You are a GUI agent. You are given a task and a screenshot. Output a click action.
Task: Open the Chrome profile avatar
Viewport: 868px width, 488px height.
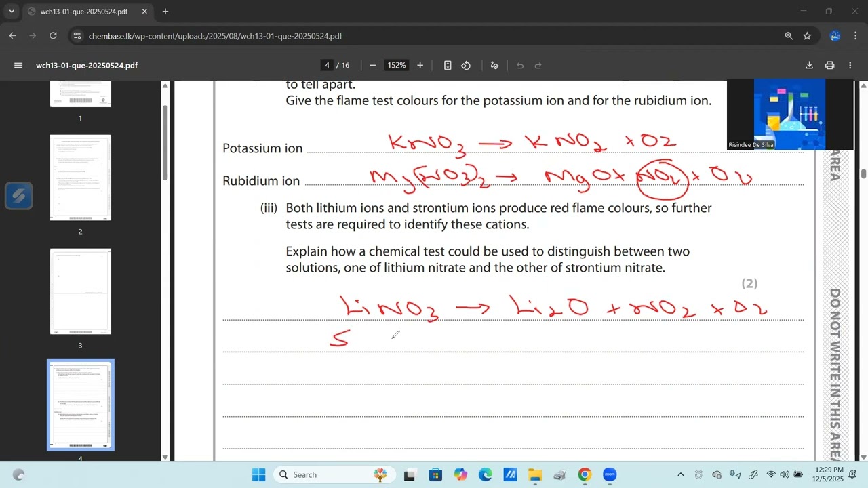click(x=835, y=36)
